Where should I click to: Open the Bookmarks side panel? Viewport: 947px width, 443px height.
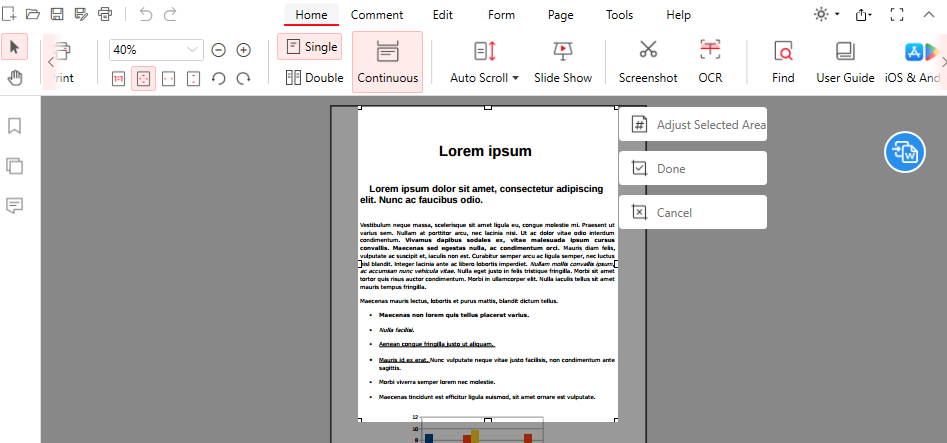click(14, 126)
